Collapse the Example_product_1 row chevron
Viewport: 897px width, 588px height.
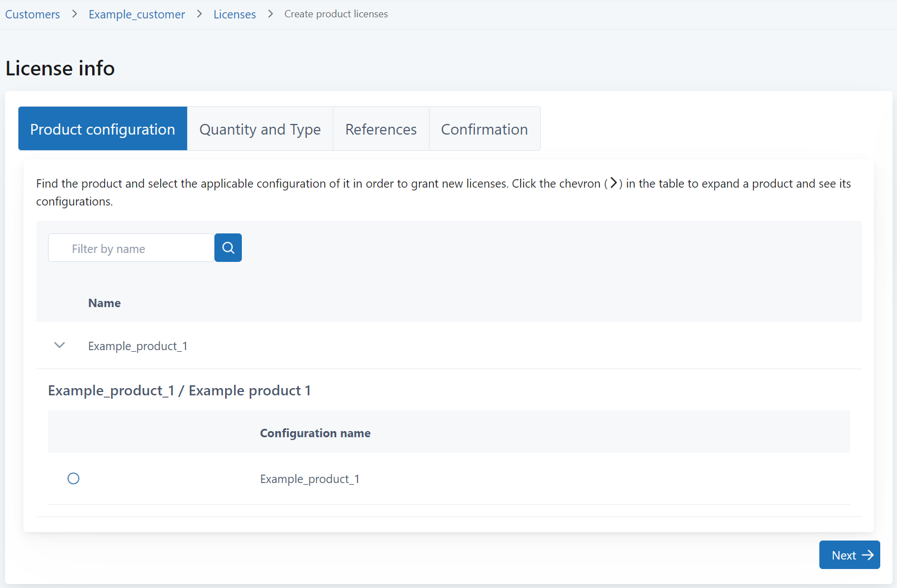[60, 345]
